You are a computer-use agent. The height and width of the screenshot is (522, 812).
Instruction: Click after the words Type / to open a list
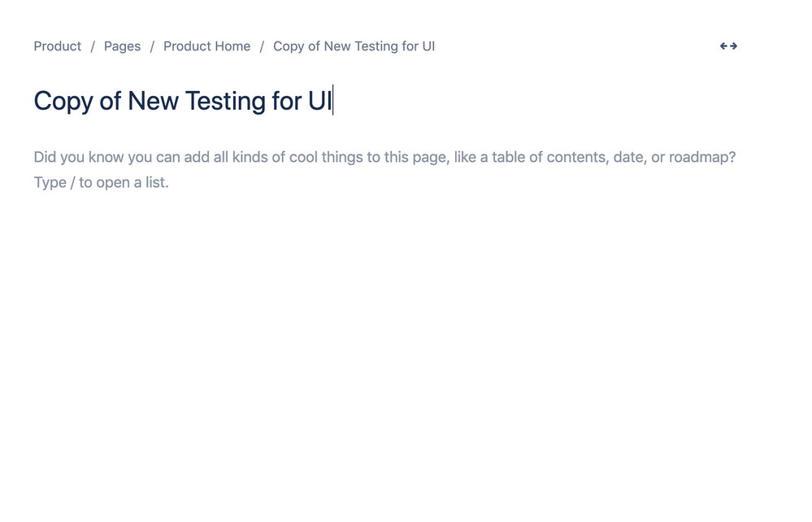click(x=169, y=182)
